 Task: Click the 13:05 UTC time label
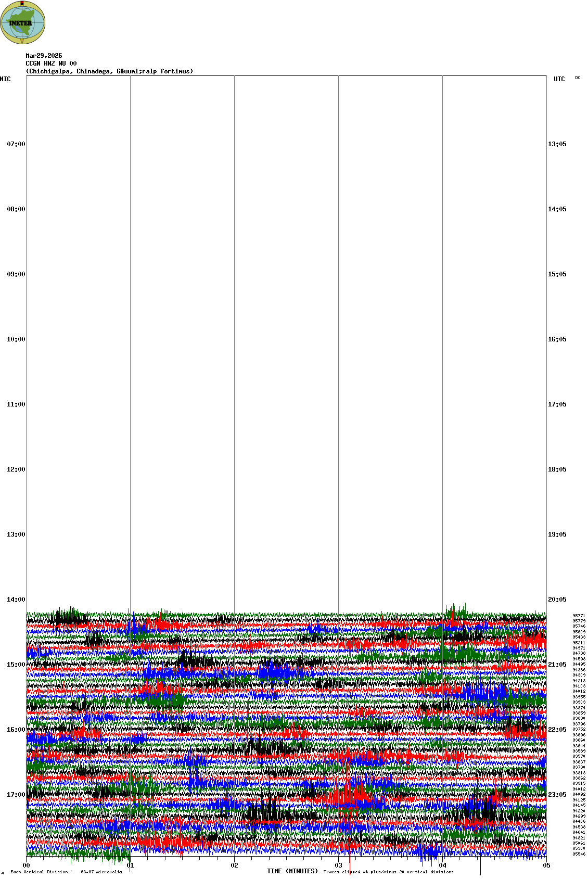(557, 144)
